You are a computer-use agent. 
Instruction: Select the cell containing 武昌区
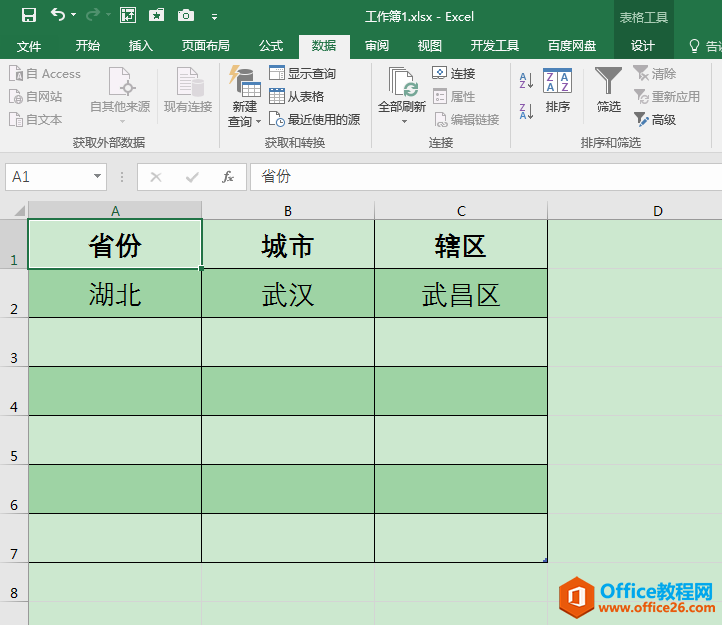point(461,293)
